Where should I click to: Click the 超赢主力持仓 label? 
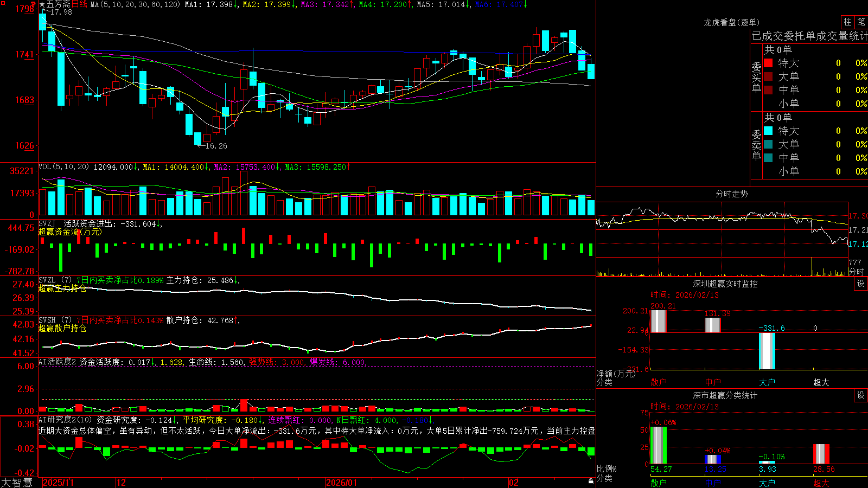pyautogui.click(x=62, y=288)
